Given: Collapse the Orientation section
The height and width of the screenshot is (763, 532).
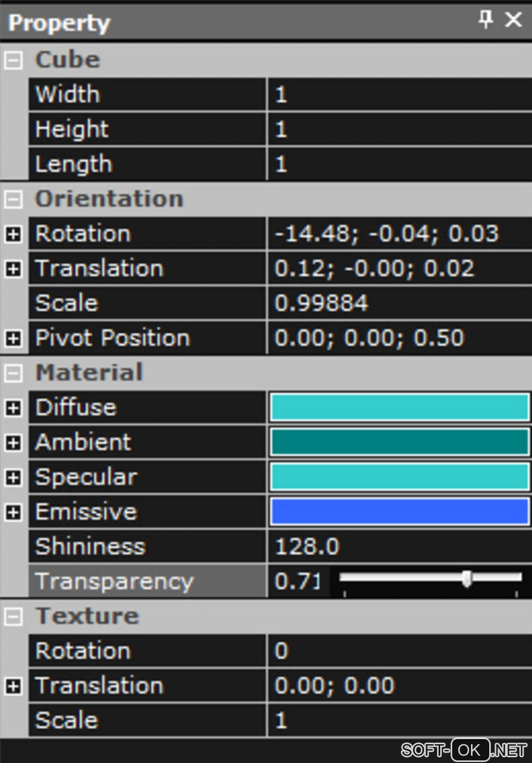Looking at the screenshot, I should pyautogui.click(x=14, y=200).
